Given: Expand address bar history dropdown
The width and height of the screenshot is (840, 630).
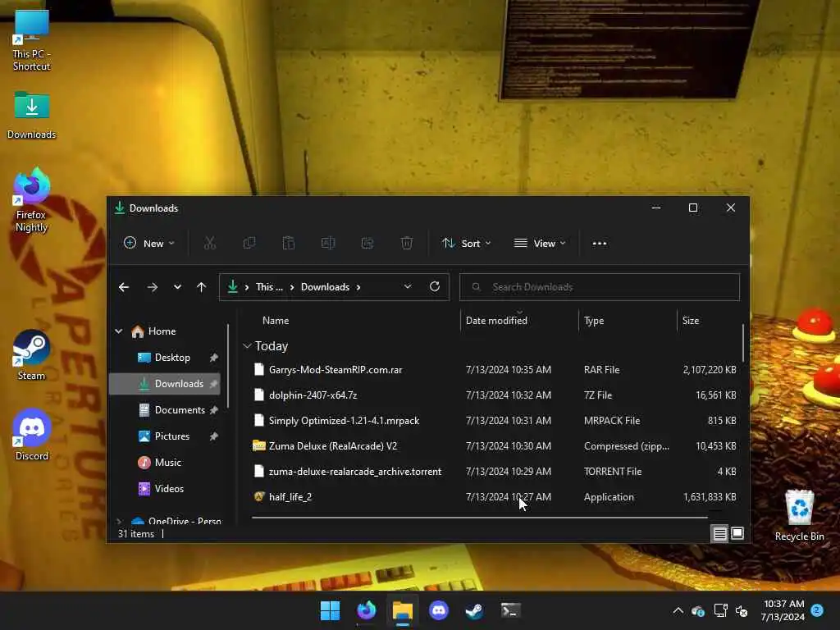Looking at the screenshot, I should pos(408,286).
